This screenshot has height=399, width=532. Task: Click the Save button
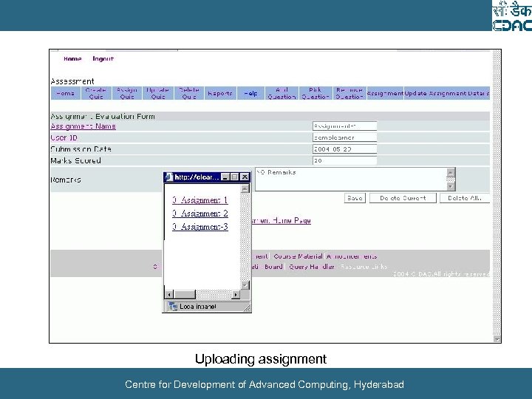point(355,198)
